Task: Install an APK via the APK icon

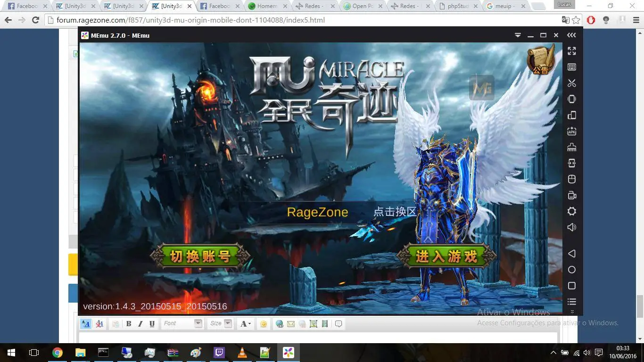Action: coord(572,131)
